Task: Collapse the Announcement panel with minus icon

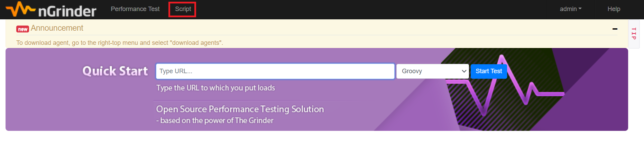Action: click(615, 29)
